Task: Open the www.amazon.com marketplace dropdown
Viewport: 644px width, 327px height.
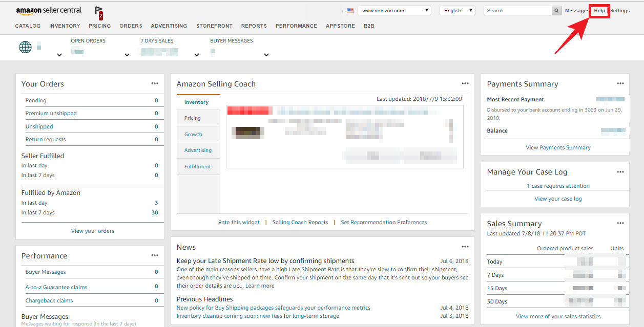Action: 394,10
